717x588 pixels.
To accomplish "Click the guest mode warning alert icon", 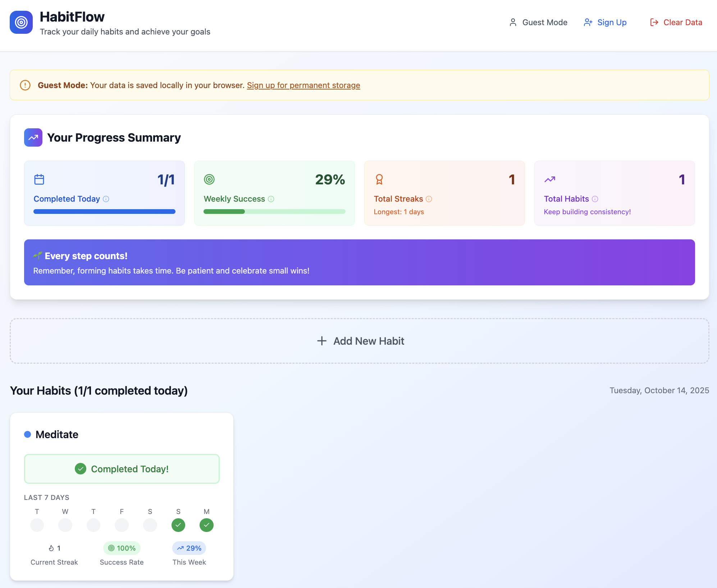I will click(25, 85).
